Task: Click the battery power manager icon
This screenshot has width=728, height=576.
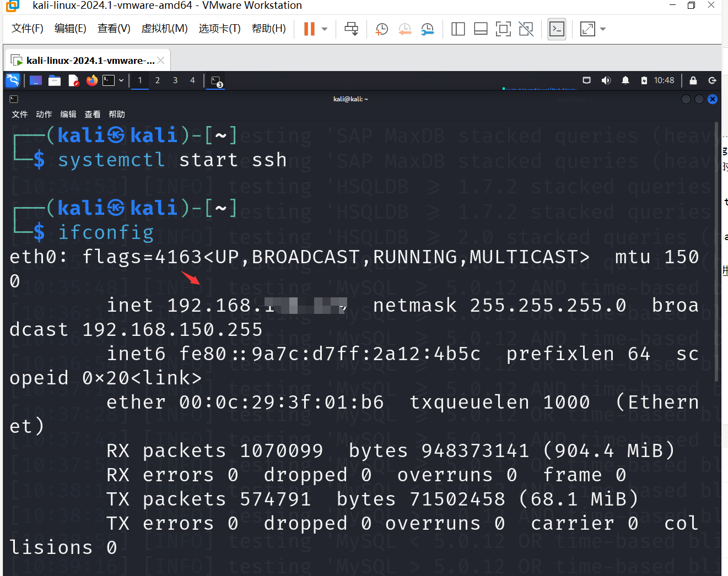Action: [644, 80]
